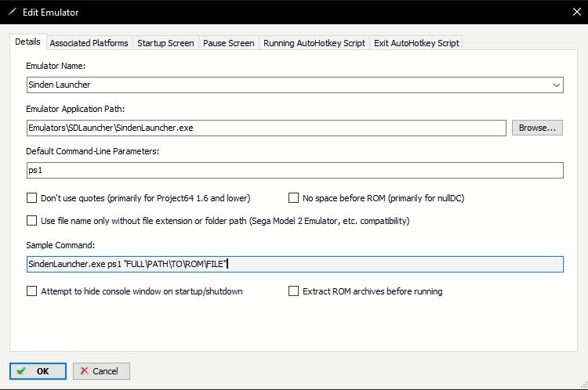Open the Startup Screen tab
588x390 pixels.
(165, 43)
